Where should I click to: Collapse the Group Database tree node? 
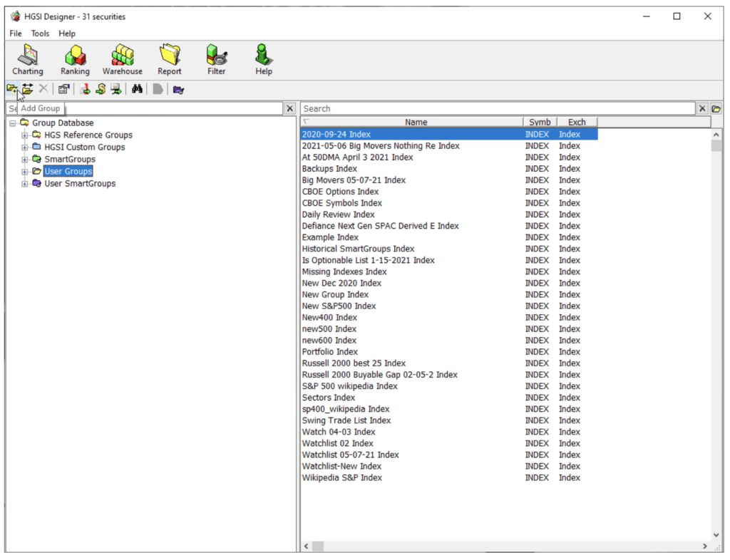[13, 123]
